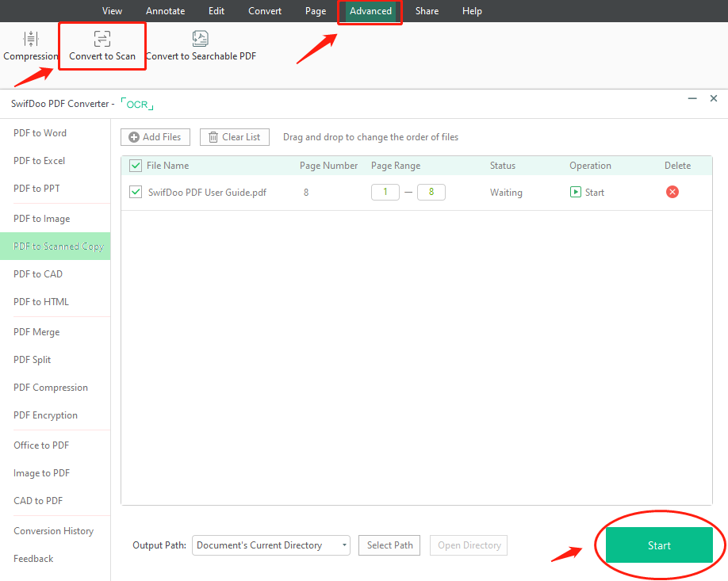Viewport: 728px width, 581px height.
Task: Open the Help menu
Action: [472, 11]
